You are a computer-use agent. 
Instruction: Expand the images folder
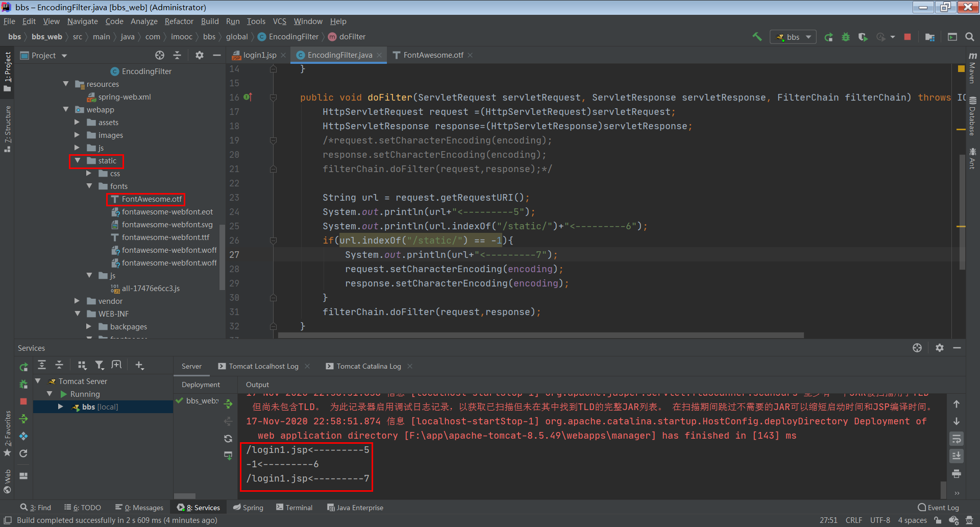coord(78,135)
